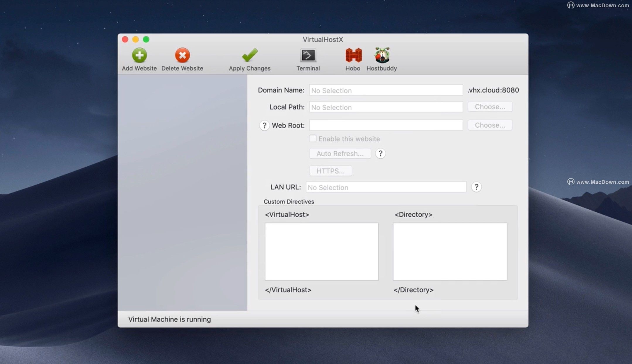Click the 'Virtual Machine is running' status text
Image resolution: width=632 pixels, height=364 pixels.
tap(169, 319)
